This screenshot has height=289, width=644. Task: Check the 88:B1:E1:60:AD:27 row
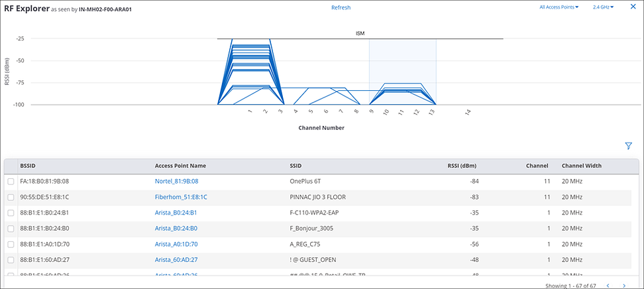point(11,260)
